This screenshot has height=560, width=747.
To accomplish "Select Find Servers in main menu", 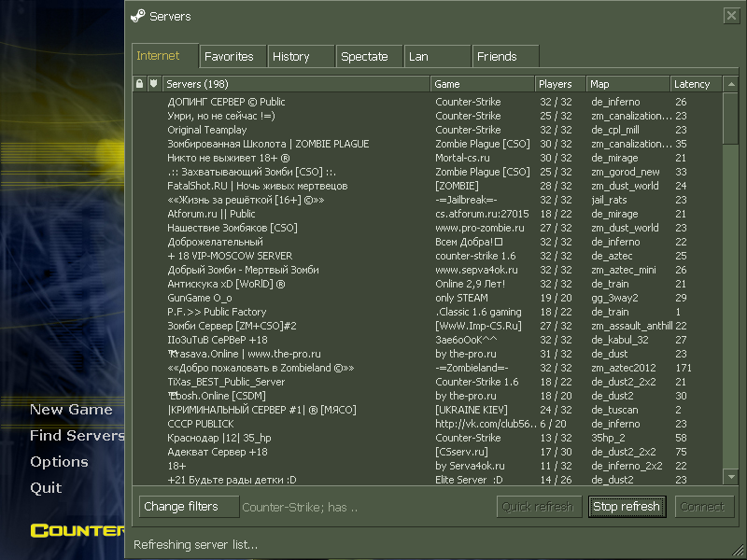I will tap(77, 435).
